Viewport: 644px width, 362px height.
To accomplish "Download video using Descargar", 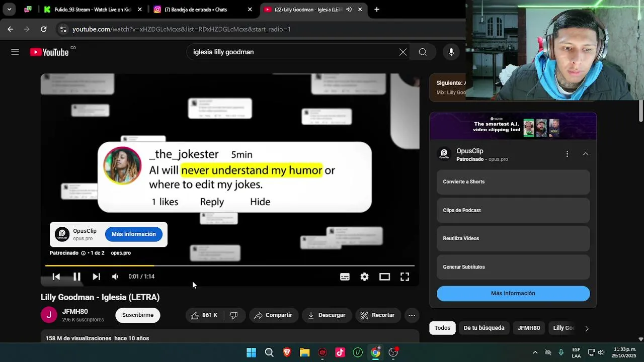I will (x=327, y=315).
